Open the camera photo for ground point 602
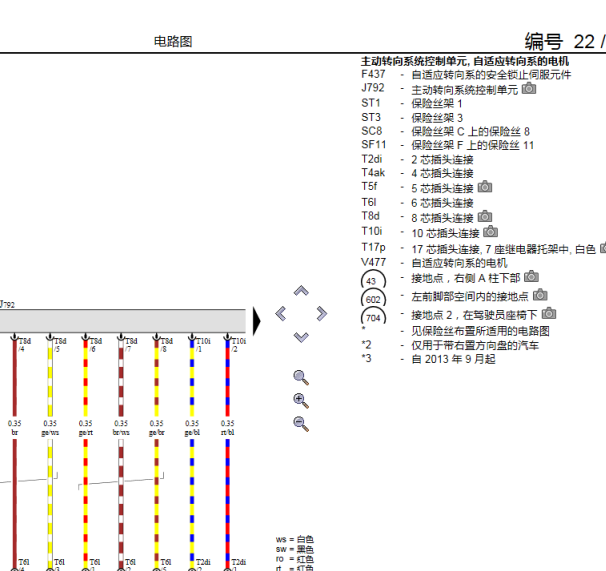 [540, 295]
